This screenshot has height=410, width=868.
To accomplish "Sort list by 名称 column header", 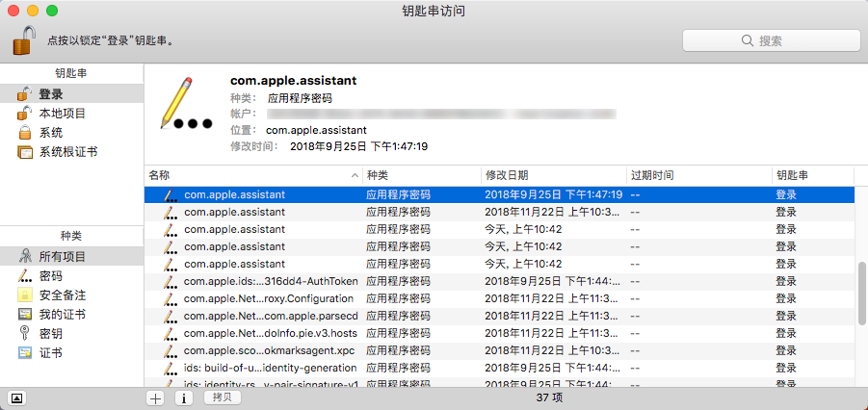I will click(x=250, y=176).
